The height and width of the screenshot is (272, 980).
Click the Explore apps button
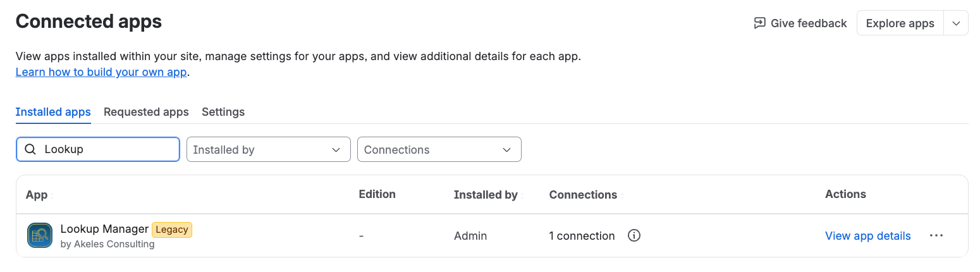pyautogui.click(x=900, y=23)
